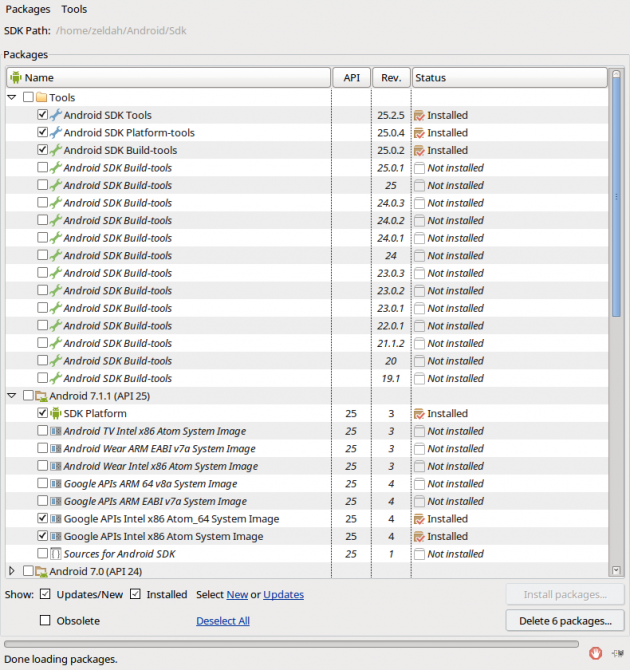Click revision 21.1.2 cell

point(391,343)
